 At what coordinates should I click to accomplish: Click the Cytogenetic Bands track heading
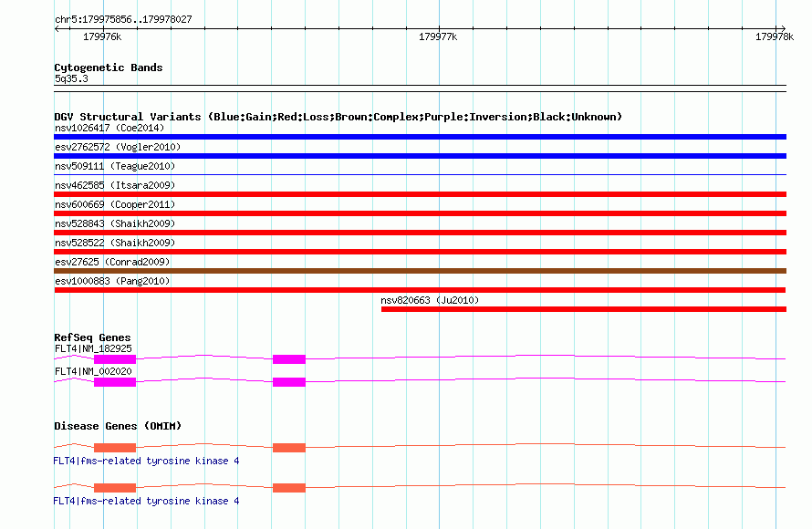pos(109,67)
